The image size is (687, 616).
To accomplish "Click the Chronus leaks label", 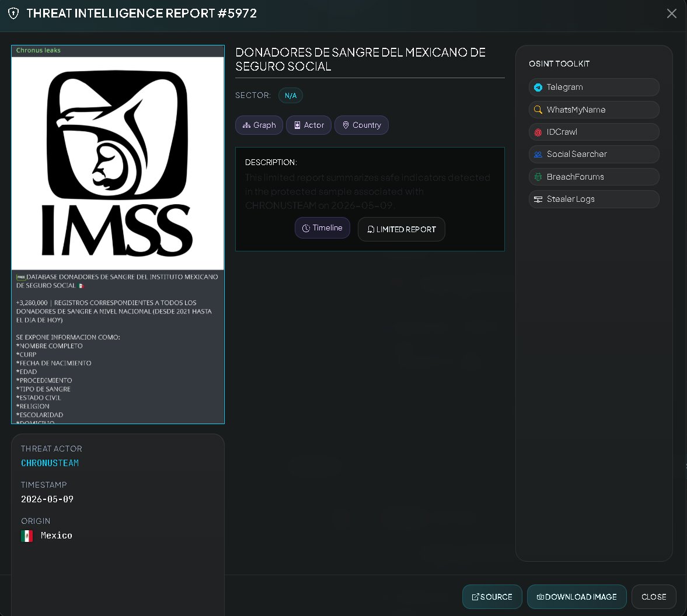I will (38, 50).
